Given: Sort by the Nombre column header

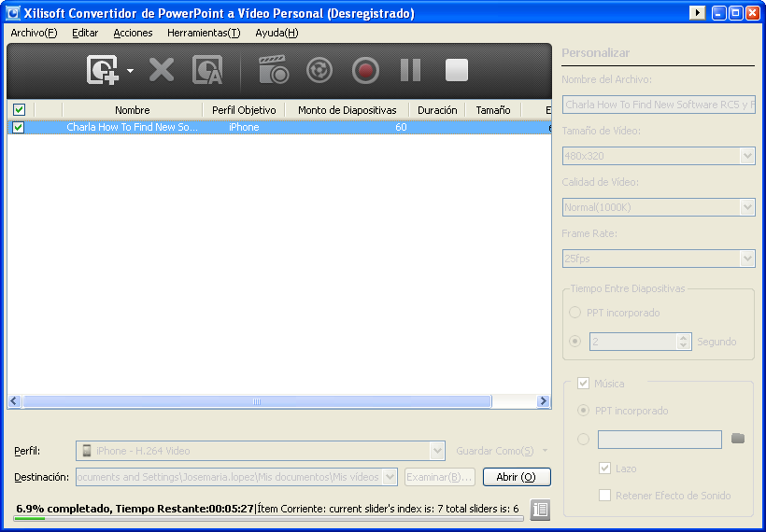Looking at the screenshot, I should coord(133,110).
